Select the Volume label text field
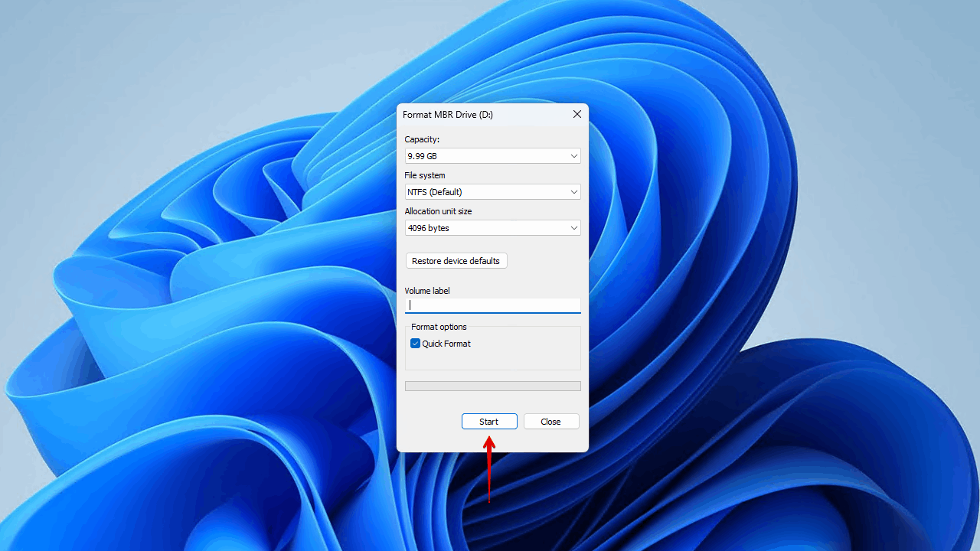Viewport: 980px width, 551px height. [x=492, y=305]
